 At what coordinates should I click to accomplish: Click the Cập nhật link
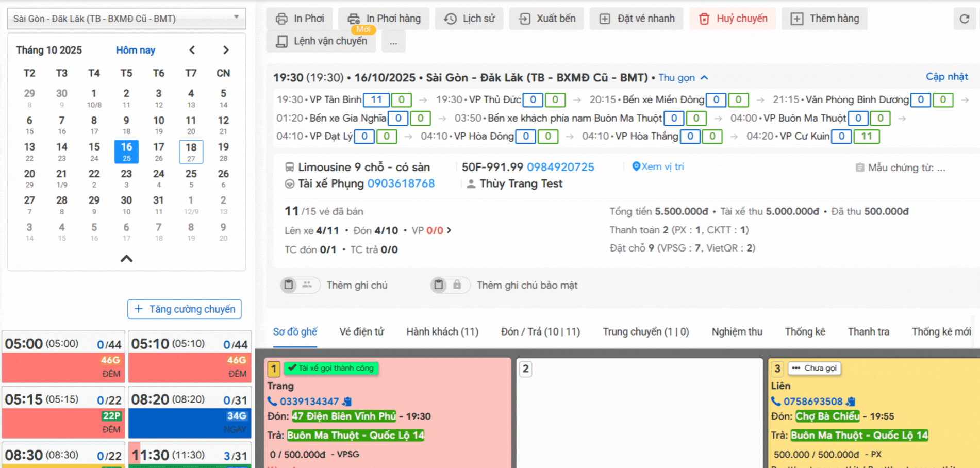[x=946, y=77]
